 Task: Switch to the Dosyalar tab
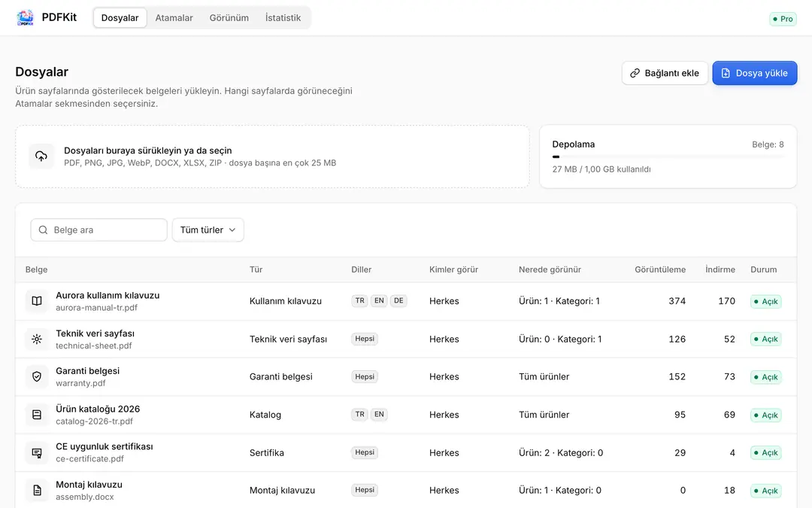(120, 17)
